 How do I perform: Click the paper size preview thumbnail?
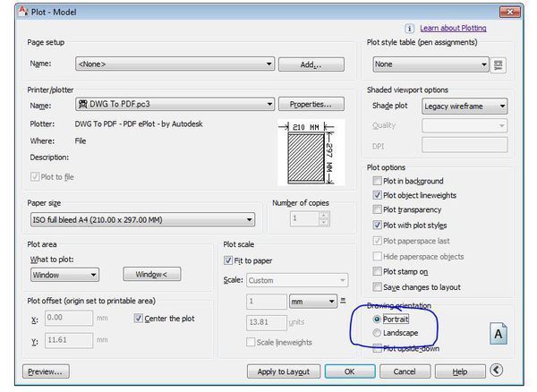[x=306, y=153]
